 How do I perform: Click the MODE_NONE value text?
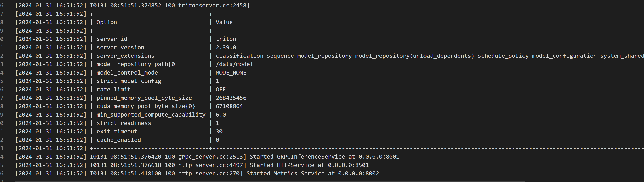coord(231,73)
